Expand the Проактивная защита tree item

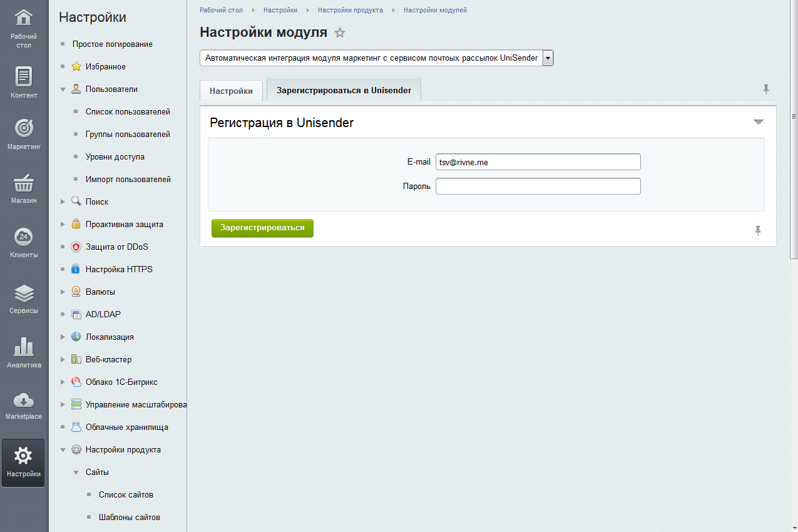(x=63, y=224)
